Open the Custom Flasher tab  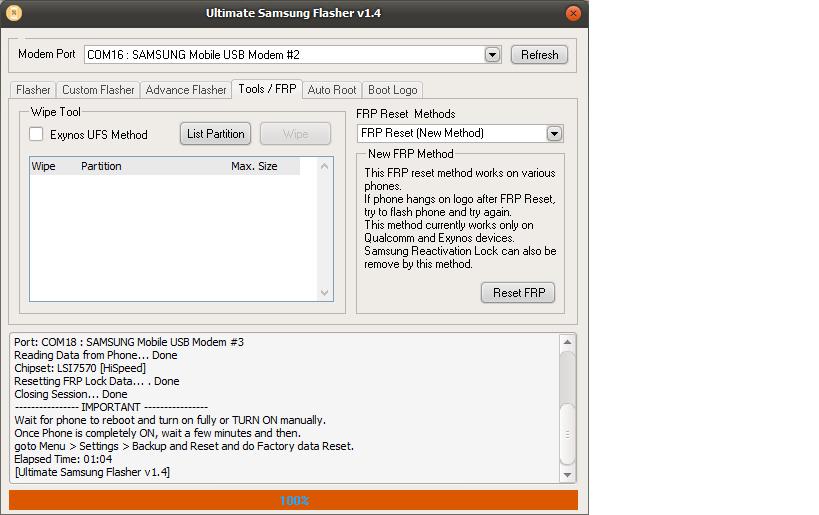[x=98, y=90]
